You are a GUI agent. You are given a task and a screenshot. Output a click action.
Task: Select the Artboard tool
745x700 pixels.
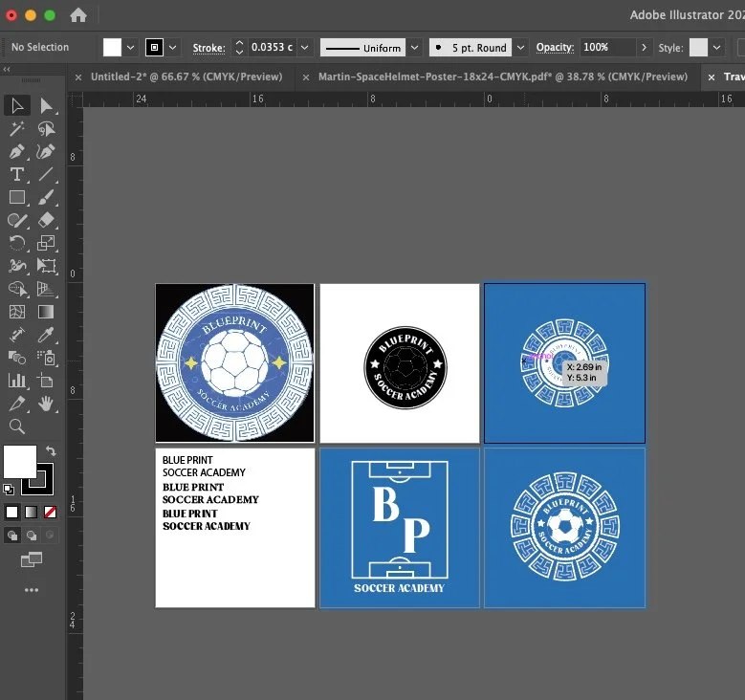46,381
